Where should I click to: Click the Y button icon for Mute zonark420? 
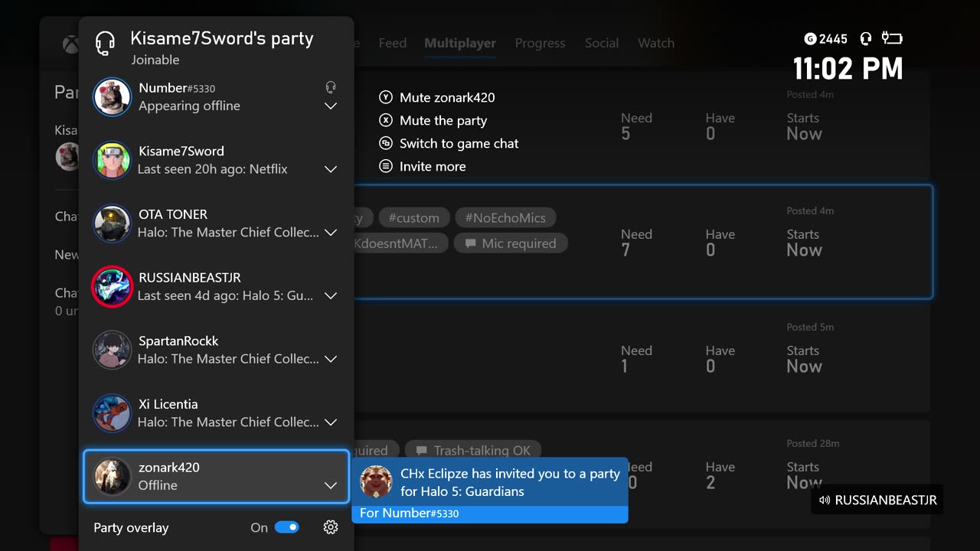tap(386, 97)
